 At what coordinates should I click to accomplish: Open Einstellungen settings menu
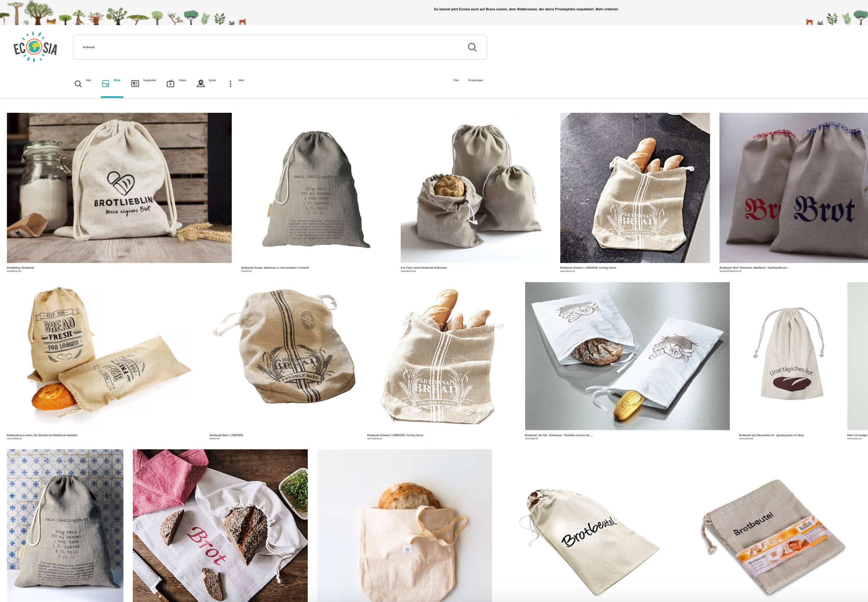coord(475,80)
